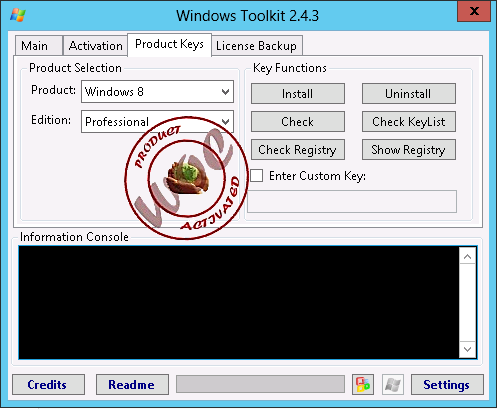
Task: Select the Product Keys tab
Action: pos(169,44)
